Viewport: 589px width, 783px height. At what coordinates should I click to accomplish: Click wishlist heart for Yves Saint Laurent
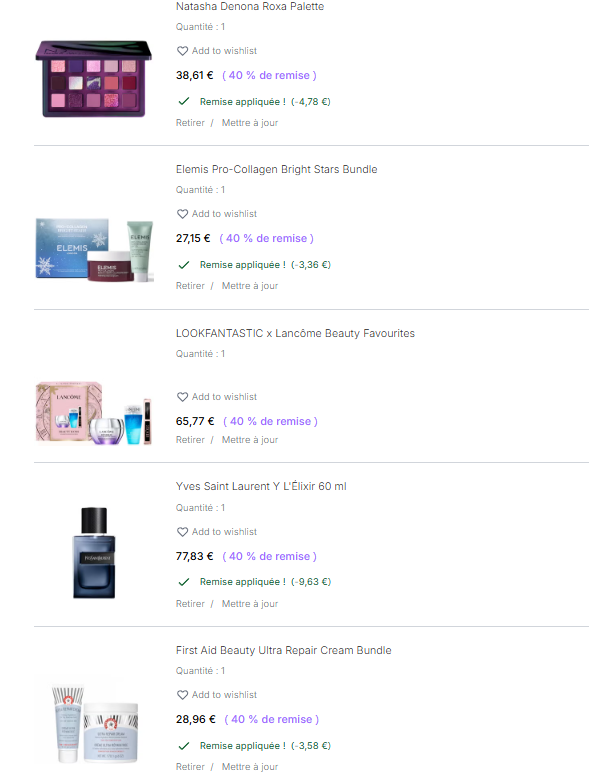point(182,532)
